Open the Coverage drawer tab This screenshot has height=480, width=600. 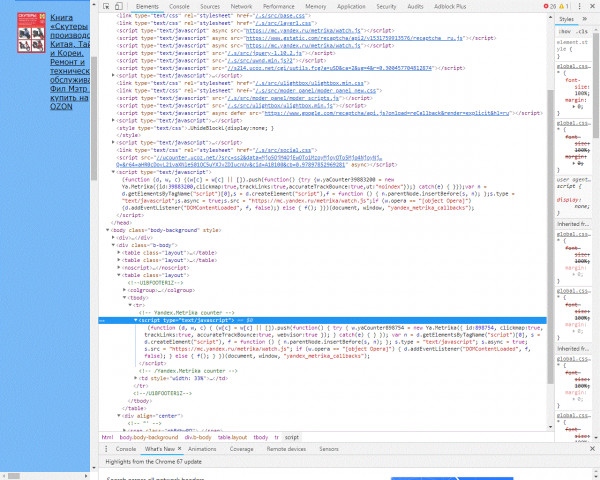pyautogui.click(x=241, y=449)
